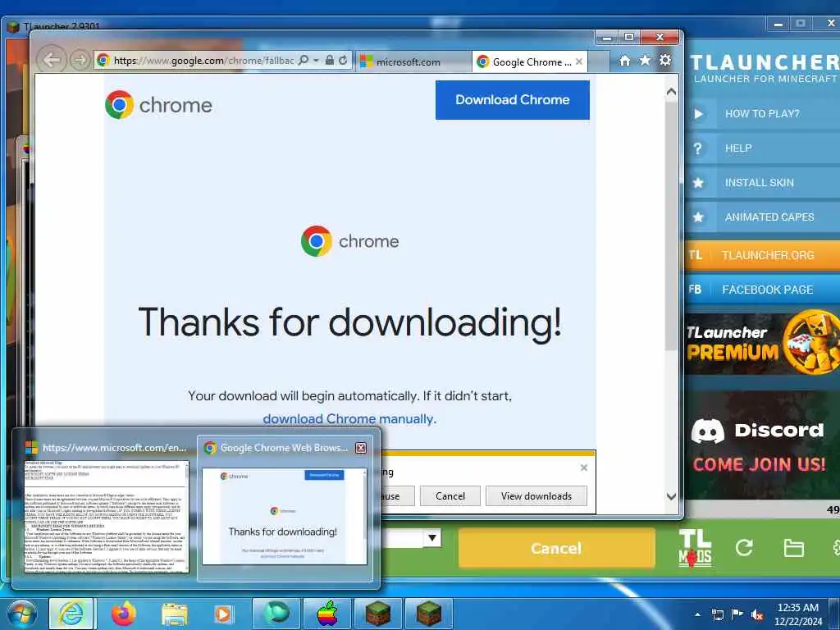Go back in Internet Explorer

(52, 60)
